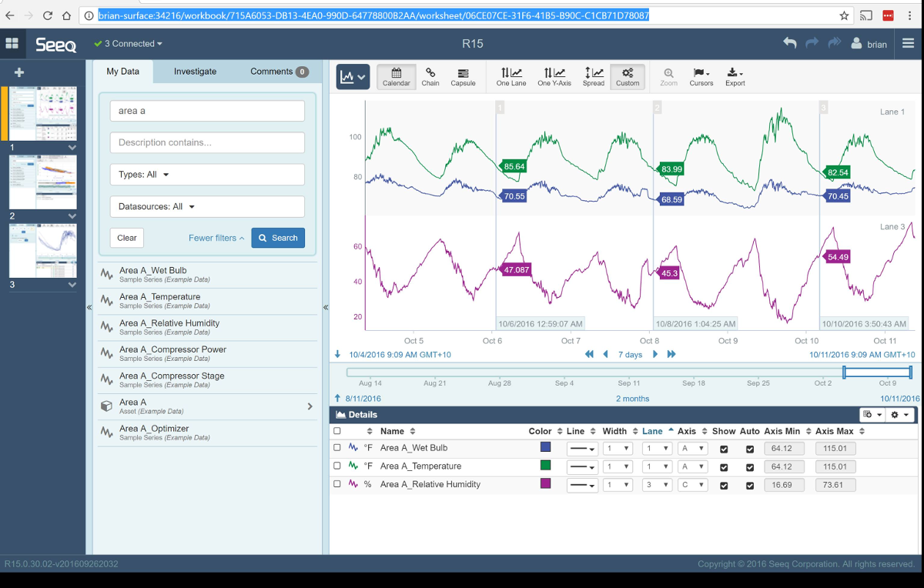The width and height of the screenshot is (924, 588).
Task: Expand the Datasources: All dropdown
Action: click(207, 206)
